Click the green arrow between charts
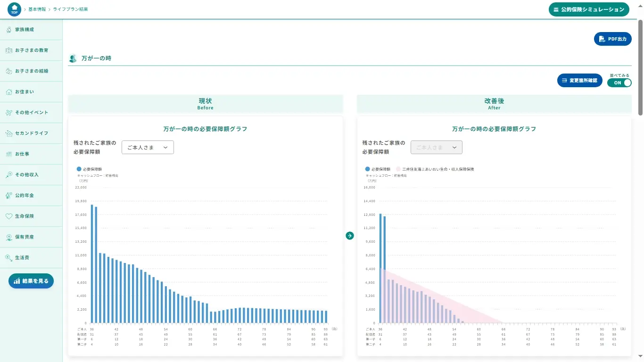The height and width of the screenshot is (362, 644). [x=349, y=236]
